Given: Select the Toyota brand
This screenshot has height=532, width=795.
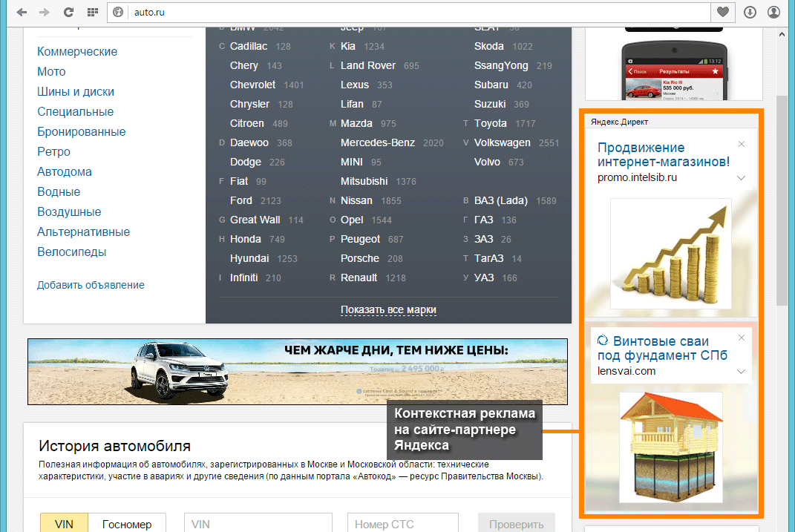Looking at the screenshot, I should (x=490, y=124).
